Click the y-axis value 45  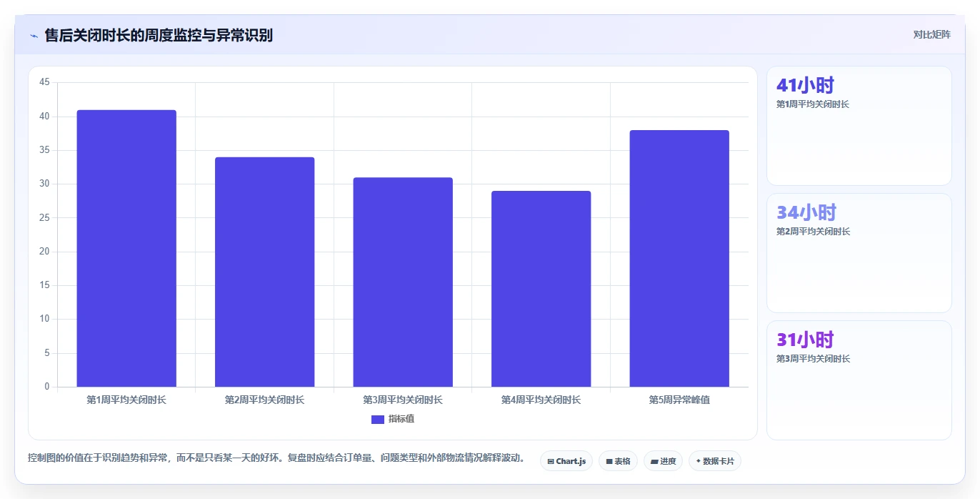[44, 82]
